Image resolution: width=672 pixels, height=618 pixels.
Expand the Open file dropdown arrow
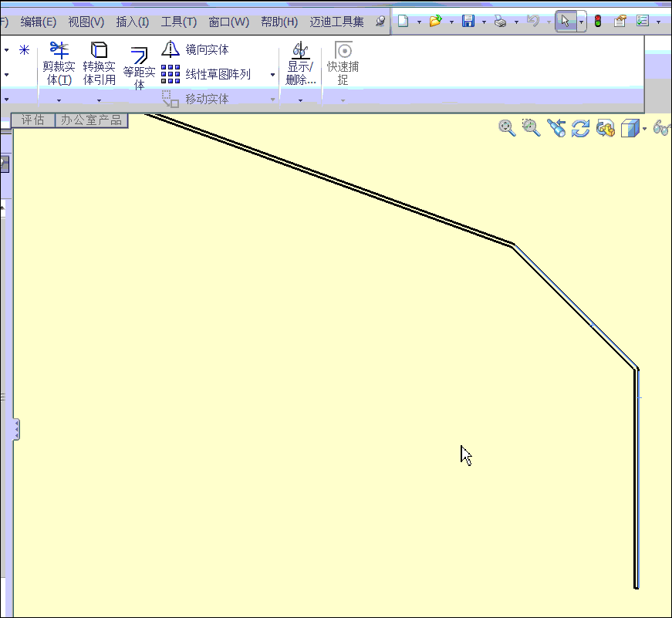[x=451, y=22]
